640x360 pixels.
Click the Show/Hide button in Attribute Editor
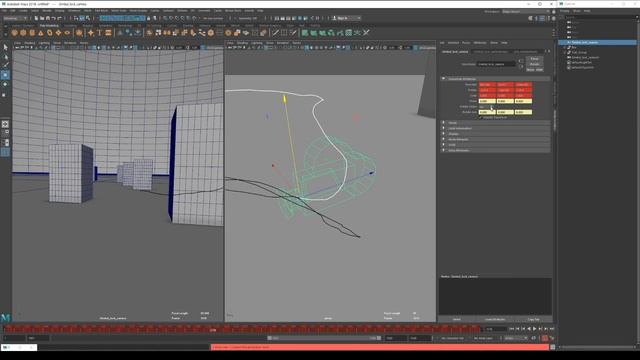click(534, 69)
